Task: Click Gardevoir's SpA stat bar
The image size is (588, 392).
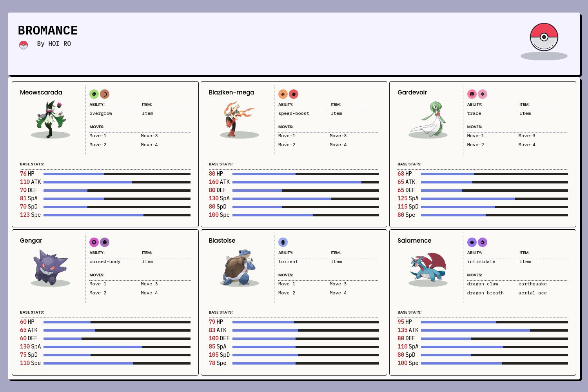Action: (494, 199)
